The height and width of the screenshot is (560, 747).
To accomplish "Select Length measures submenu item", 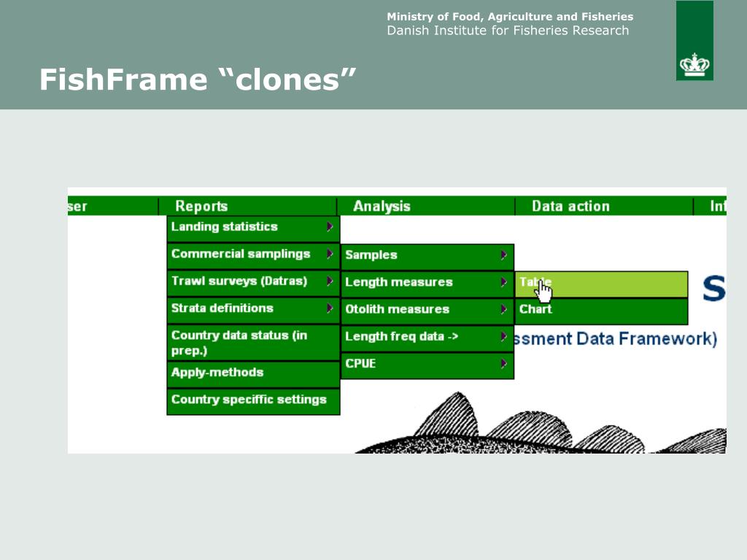I will (427, 284).
